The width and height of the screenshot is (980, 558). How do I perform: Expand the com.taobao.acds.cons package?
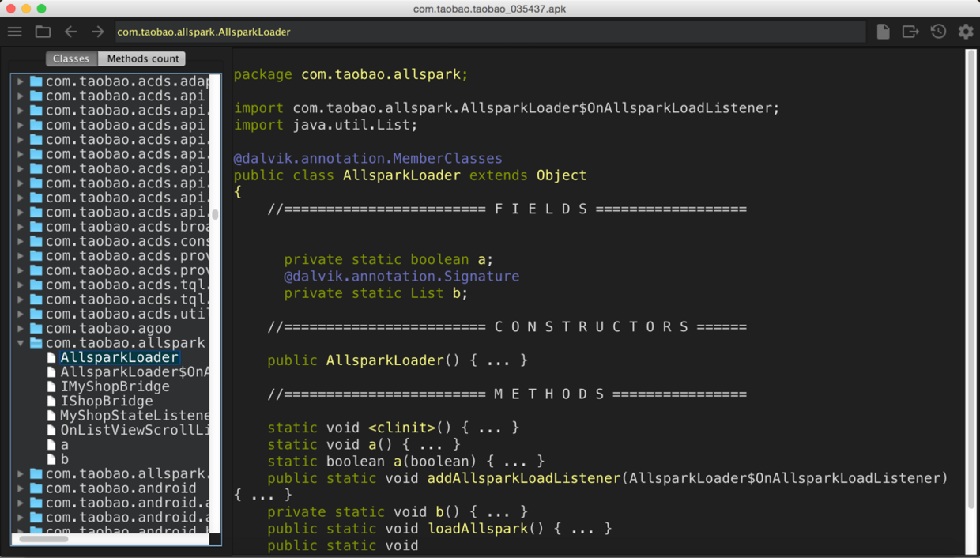[21, 241]
